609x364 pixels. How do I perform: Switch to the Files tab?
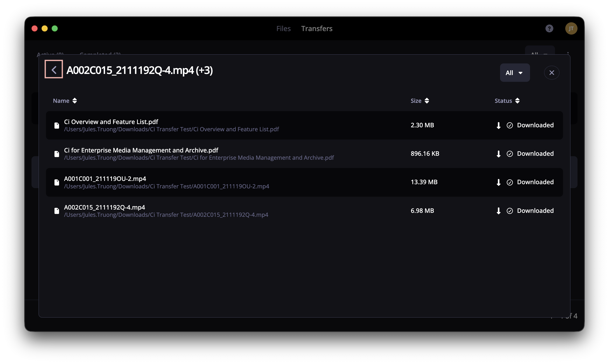pos(283,28)
